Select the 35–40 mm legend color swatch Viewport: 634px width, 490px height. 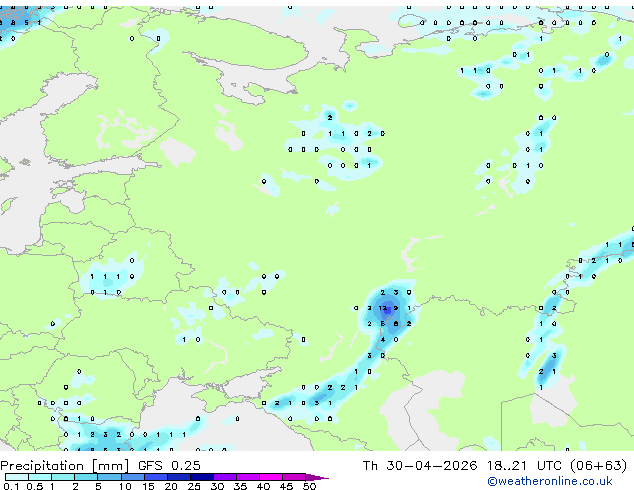[248, 477]
